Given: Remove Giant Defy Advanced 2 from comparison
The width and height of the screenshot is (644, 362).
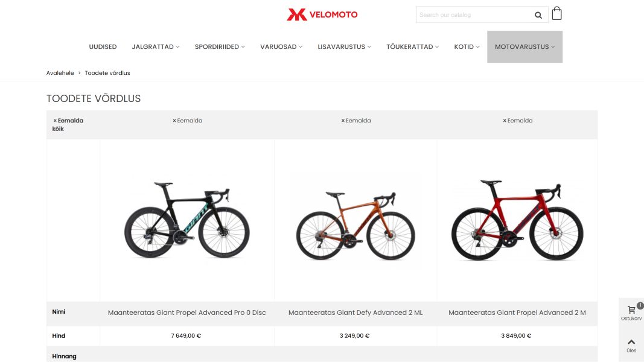Looking at the screenshot, I should pos(356,121).
